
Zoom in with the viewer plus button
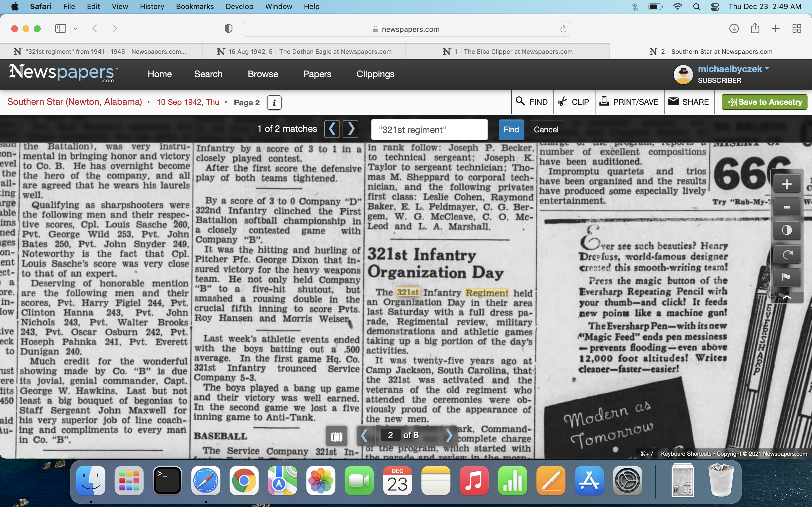click(x=787, y=184)
